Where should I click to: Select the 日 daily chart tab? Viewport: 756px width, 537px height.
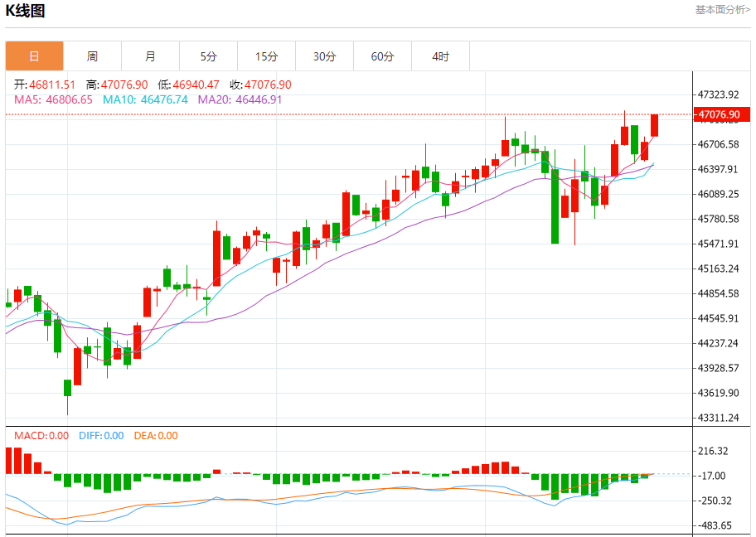[34, 56]
